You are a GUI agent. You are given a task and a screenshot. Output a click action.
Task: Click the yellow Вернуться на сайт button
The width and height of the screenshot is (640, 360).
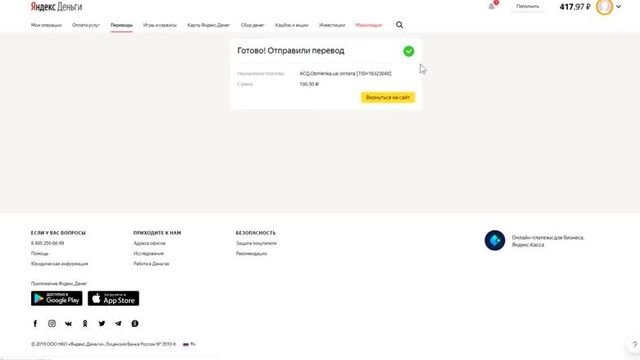tap(388, 98)
